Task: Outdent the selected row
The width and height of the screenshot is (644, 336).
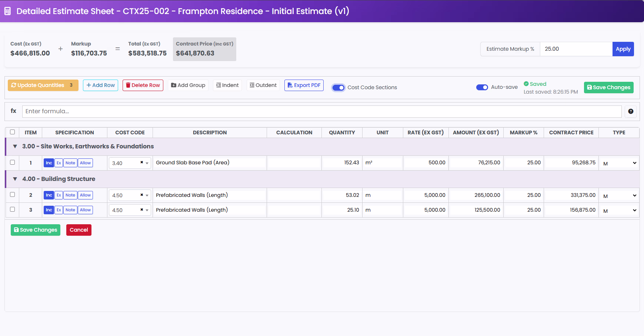Action: click(263, 85)
